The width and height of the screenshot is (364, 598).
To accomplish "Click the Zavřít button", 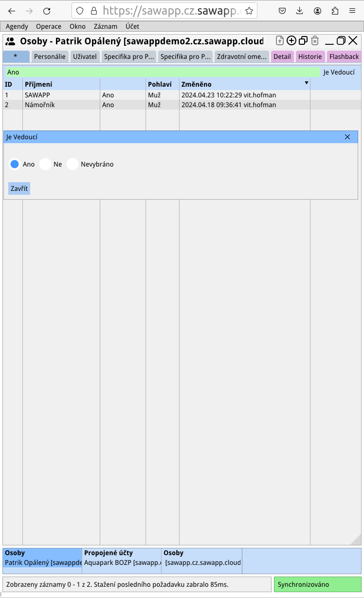I will (x=19, y=188).
